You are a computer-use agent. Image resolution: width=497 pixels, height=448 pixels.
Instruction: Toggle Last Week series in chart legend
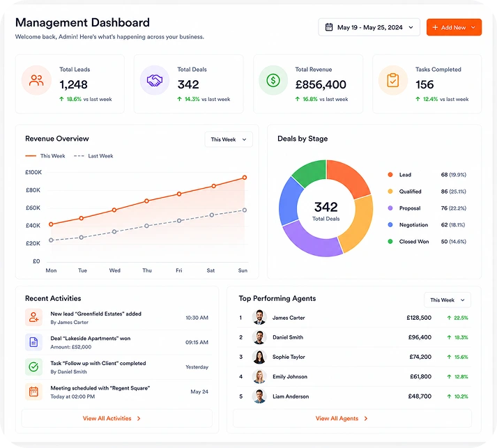[93, 156]
